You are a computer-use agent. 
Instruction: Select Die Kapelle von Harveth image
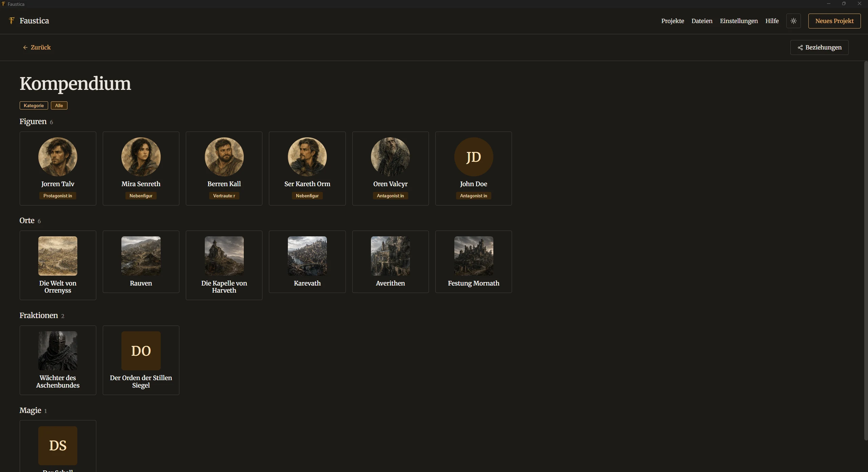pos(224,256)
